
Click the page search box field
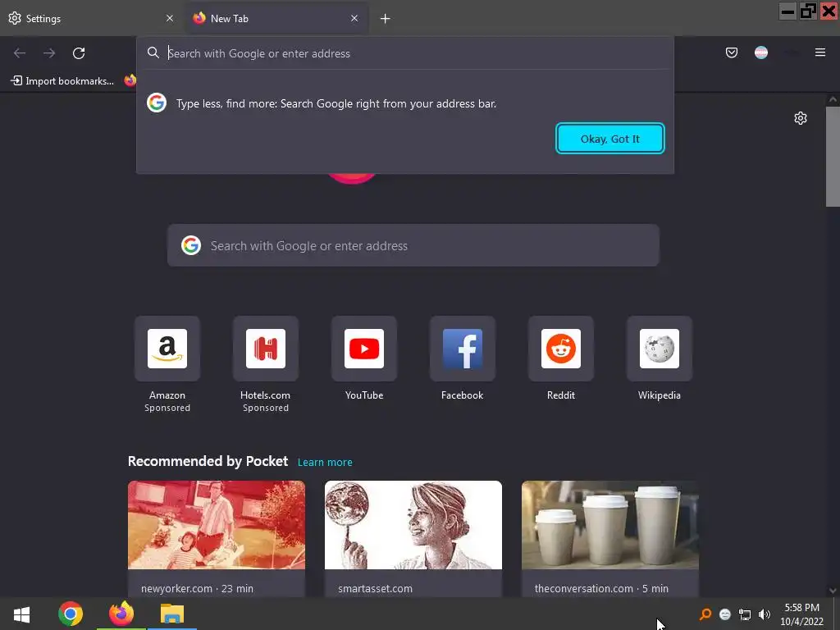point(413,245)
